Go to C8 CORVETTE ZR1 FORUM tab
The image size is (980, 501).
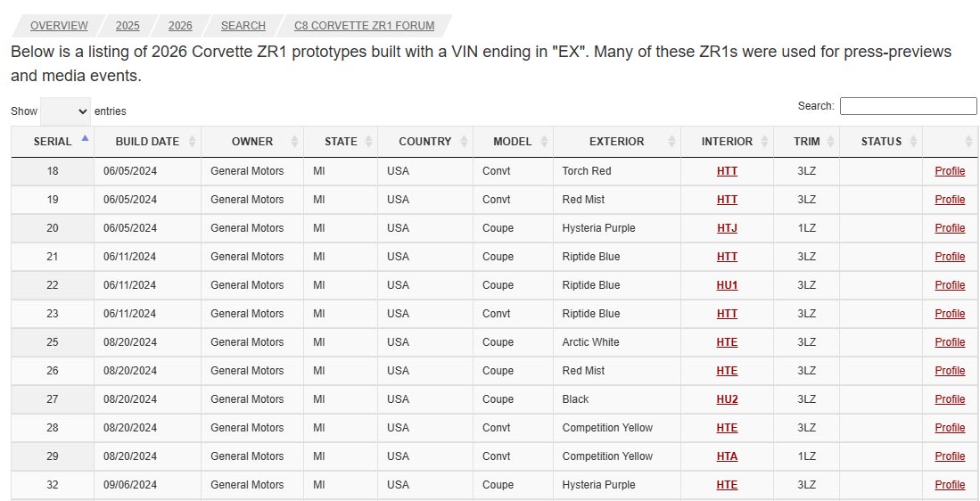(x=365, y=26)
